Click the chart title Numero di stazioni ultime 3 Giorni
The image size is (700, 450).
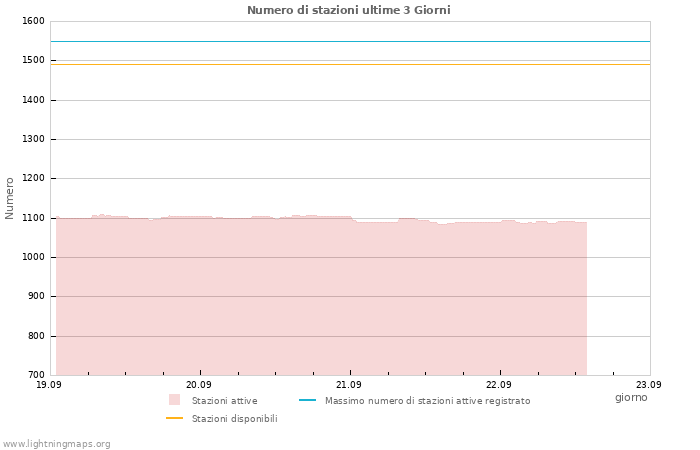(349, 10)
